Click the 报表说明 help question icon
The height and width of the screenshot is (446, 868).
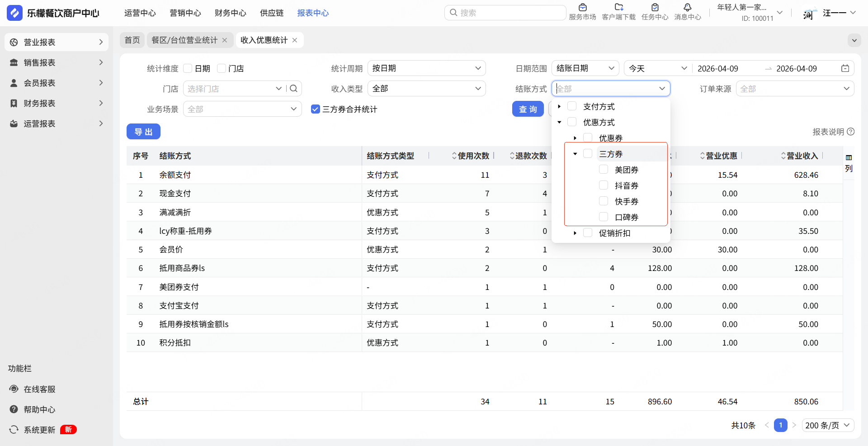(851, 132)
